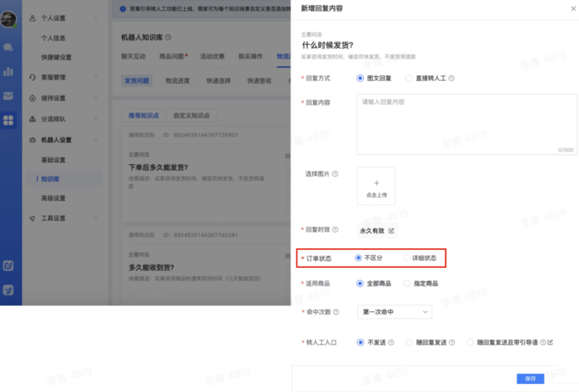Click the 保存 button
The width and height of the screenshot is (579, 392).
(x=530, y=379)
